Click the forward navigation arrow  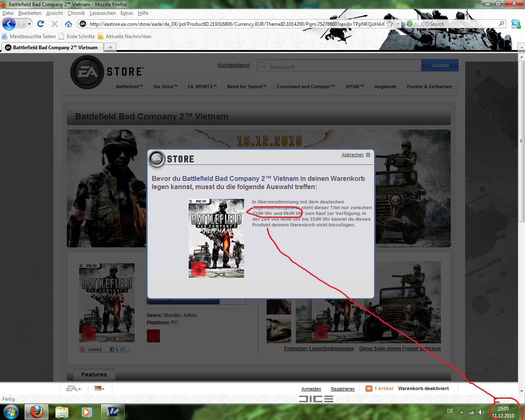pos(21,24)
